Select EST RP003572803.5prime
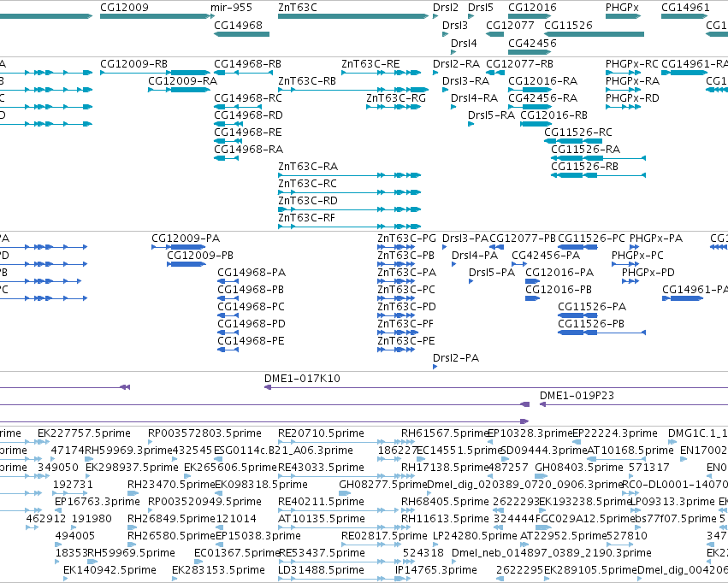The image size is (728, 583). pos(204,433)
